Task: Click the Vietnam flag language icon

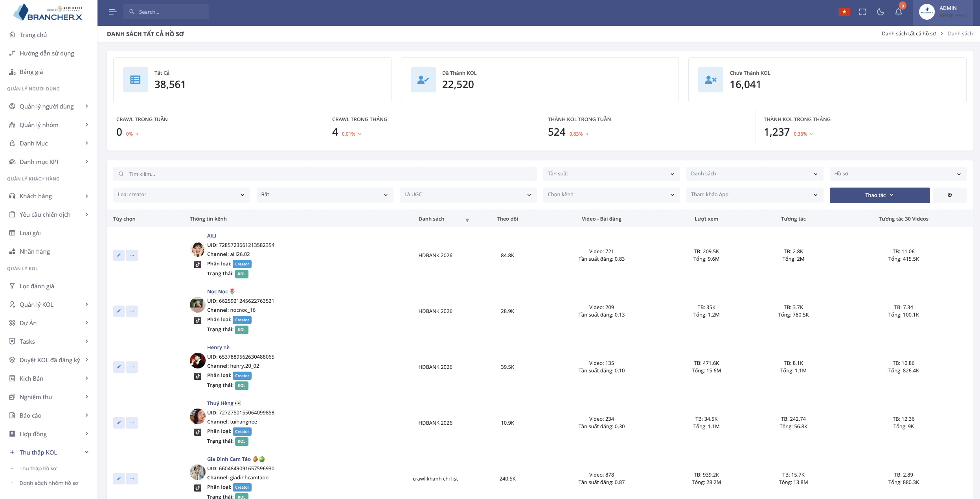Action: (844, 12)
